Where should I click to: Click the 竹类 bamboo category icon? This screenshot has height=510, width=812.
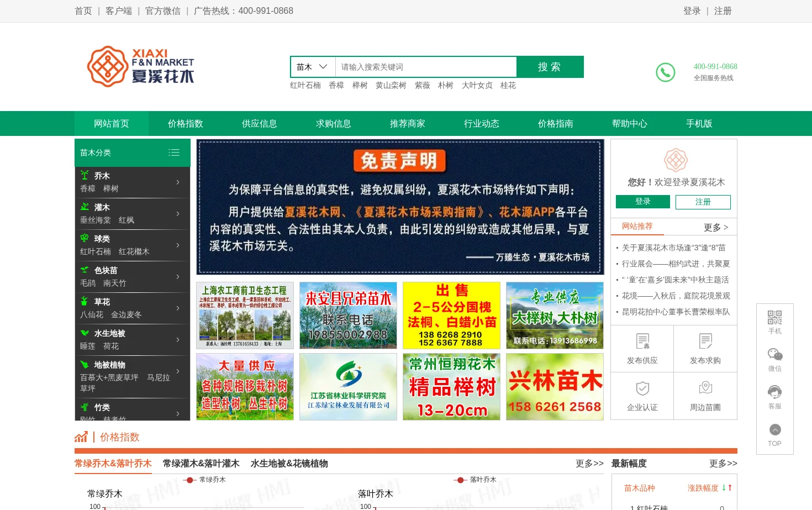[85, 407]
